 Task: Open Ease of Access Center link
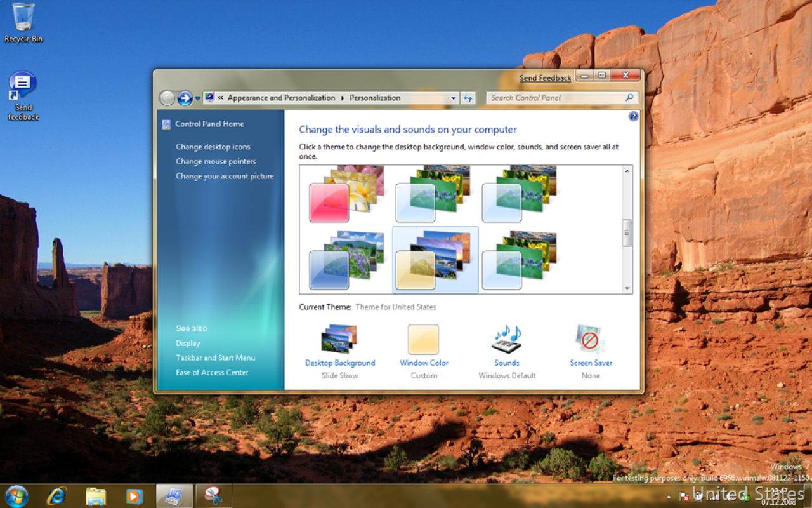[x=212, y=372]
